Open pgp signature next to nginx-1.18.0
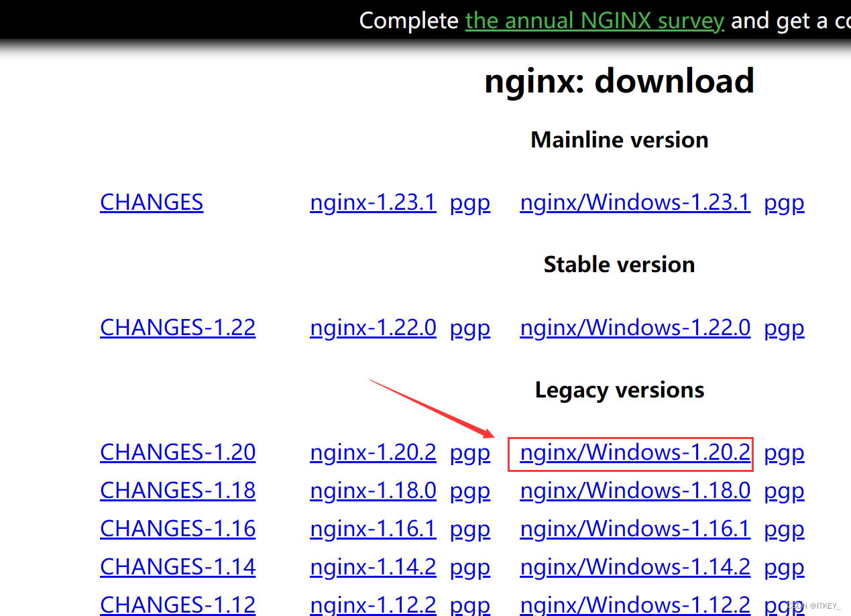The height and width of the screenshot is (616, 851). point(470,491)
